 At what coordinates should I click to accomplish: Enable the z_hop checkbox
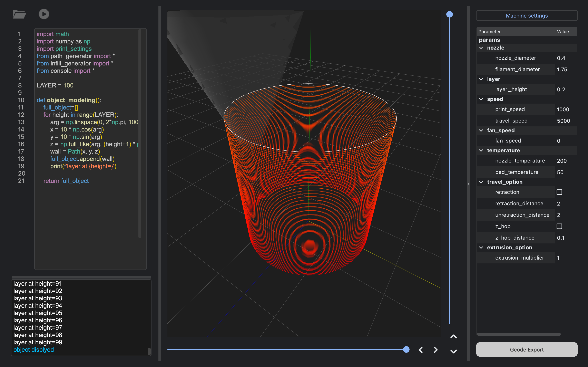coord(559,226)
